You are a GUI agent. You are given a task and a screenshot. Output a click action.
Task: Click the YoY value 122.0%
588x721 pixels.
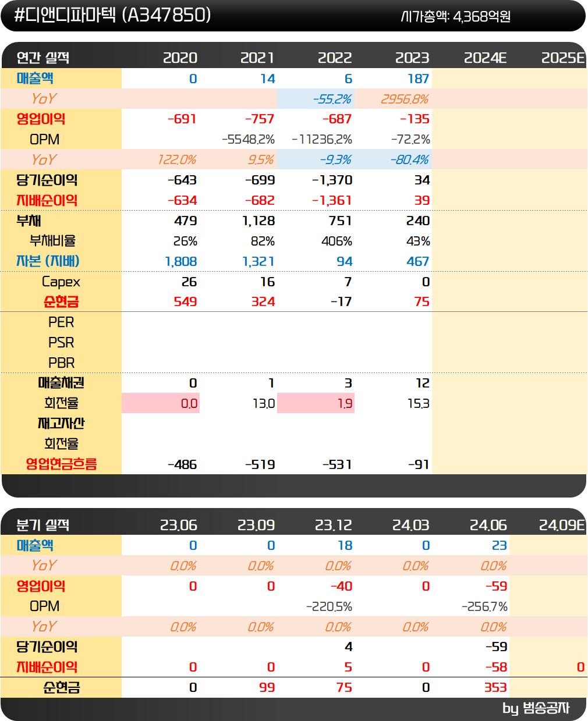click(x=177, y=160)
